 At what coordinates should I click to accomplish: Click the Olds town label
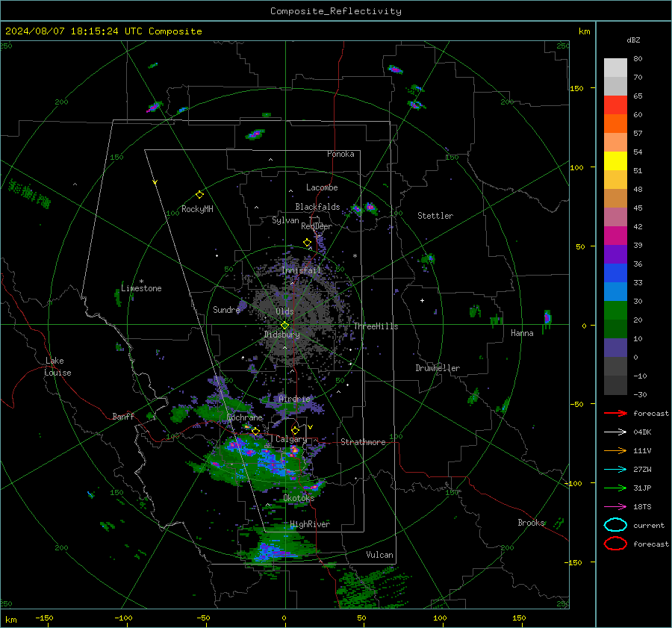pos(284,311)
